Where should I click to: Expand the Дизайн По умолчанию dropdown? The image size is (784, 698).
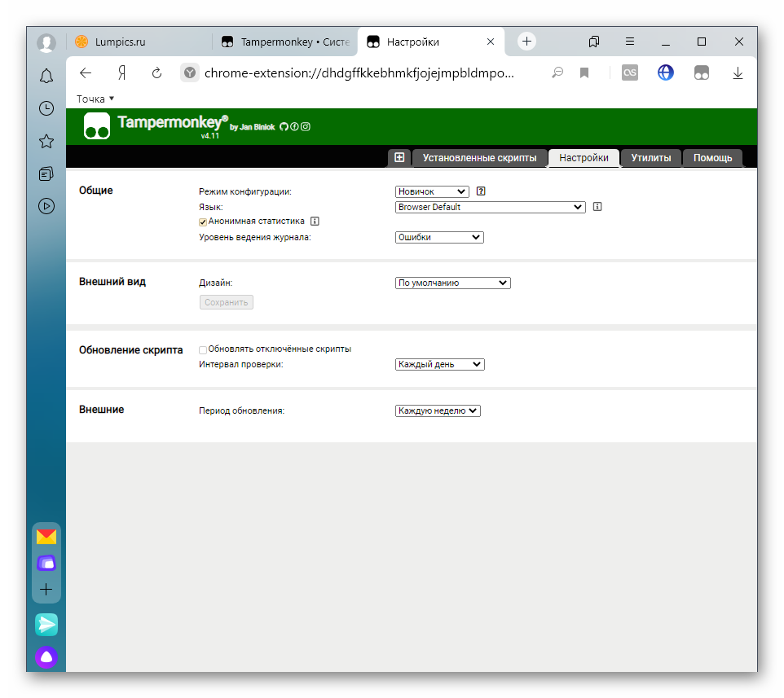(x=452, y=283)
